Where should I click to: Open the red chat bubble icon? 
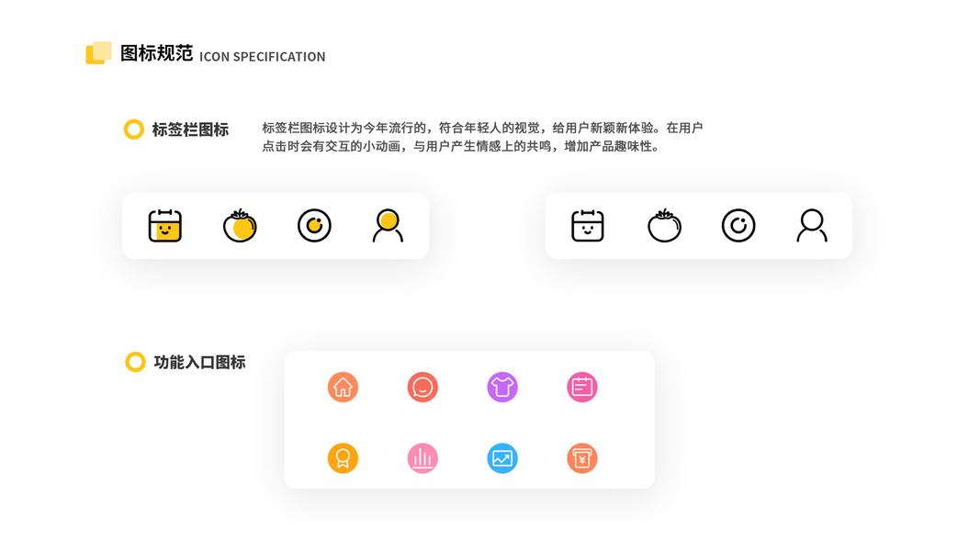422,388
